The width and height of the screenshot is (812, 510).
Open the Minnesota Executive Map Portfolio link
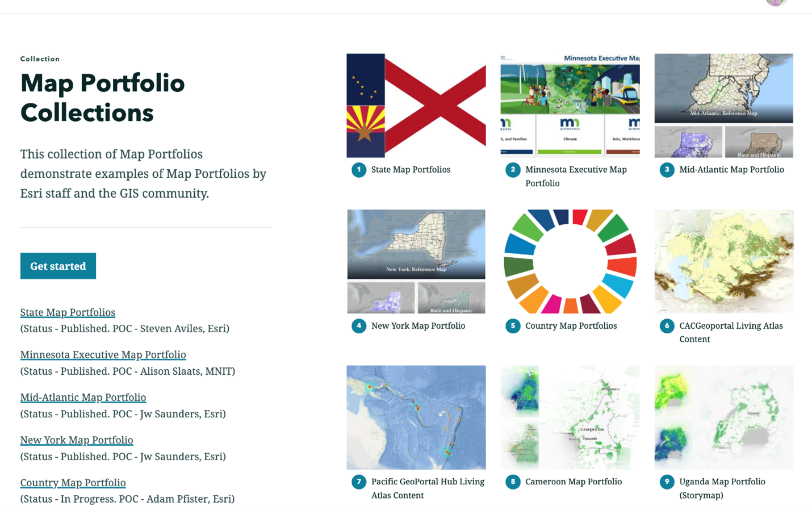tap(103, 354)
